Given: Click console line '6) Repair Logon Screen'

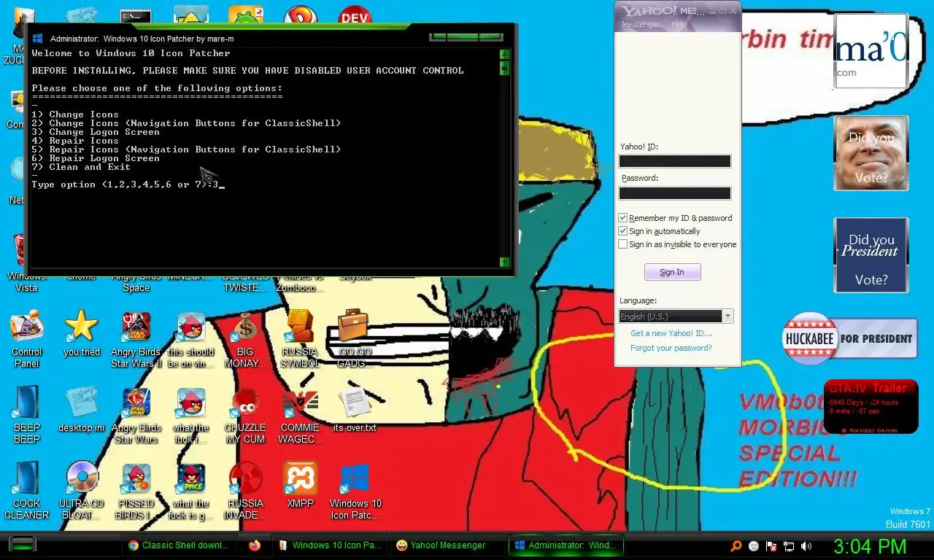Looking at the screenshot, I should click(96, 158).
